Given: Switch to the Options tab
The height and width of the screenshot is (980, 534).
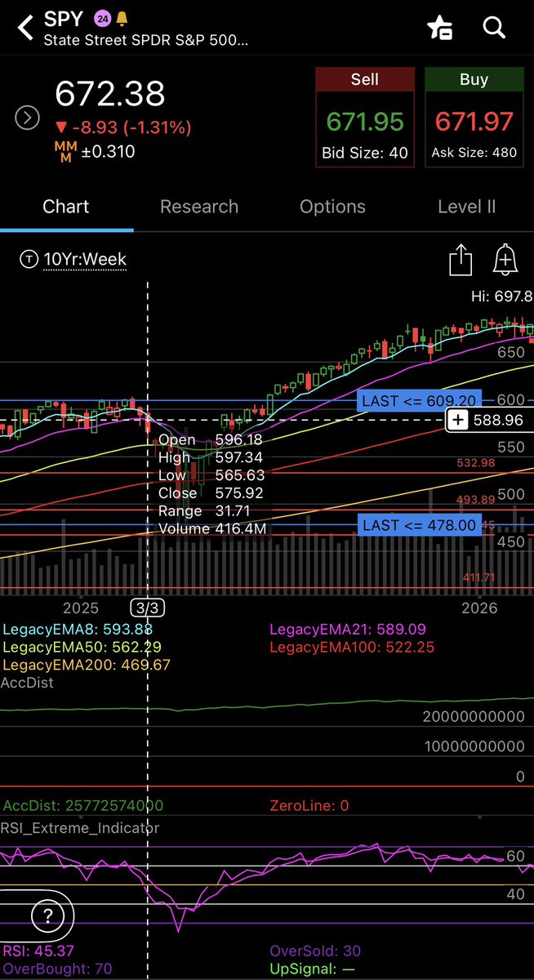Looking at the screenshot, I should (x=332, y=207).
